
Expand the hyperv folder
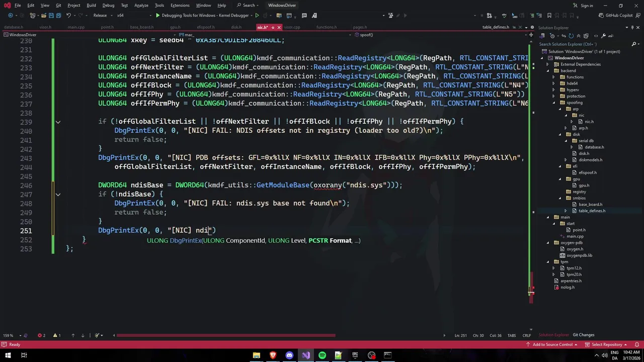click(x=554, y=90)
